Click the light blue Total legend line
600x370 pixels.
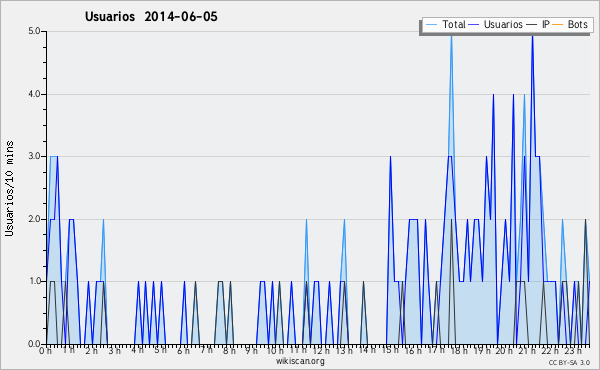click(x=431, y=25)
